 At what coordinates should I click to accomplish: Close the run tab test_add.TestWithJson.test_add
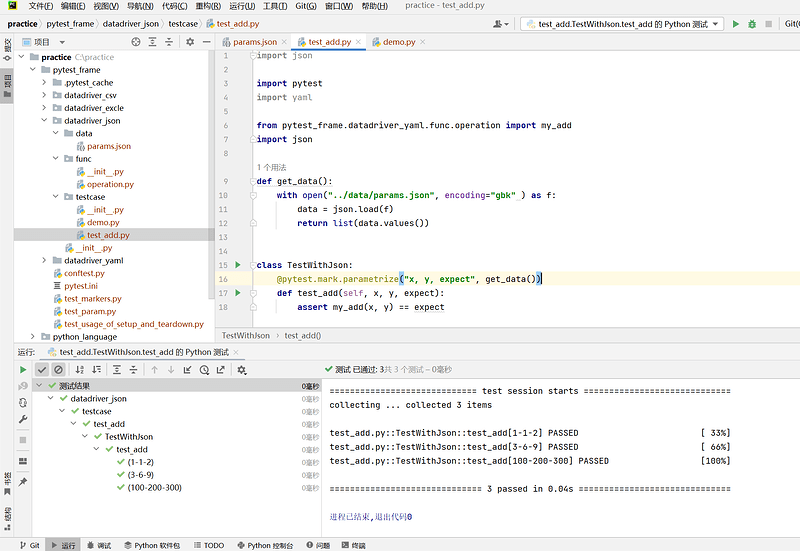[236, 352]
